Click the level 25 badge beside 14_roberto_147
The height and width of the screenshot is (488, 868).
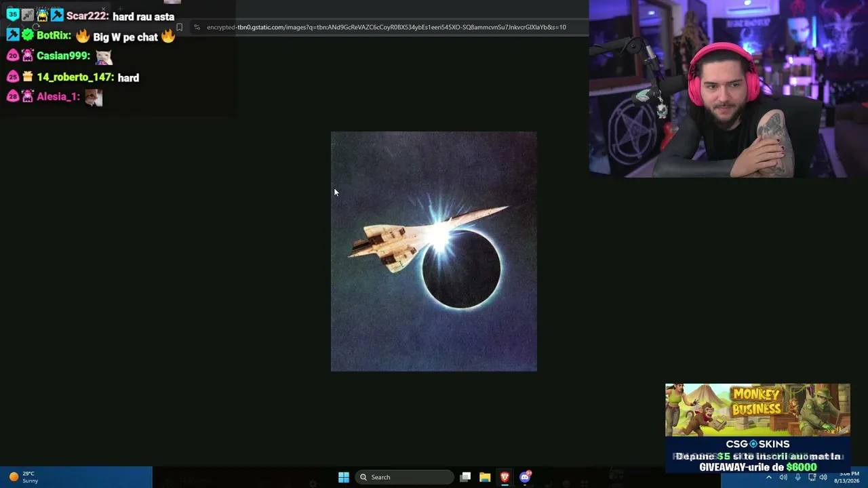tap(13, 77)
